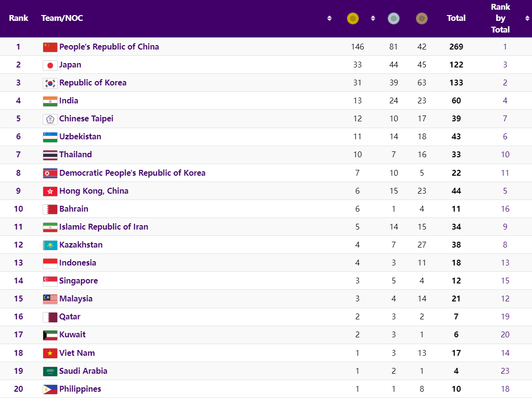The image size is (532, 398).
Task: Click the Total column header
Action: point(456,18)
